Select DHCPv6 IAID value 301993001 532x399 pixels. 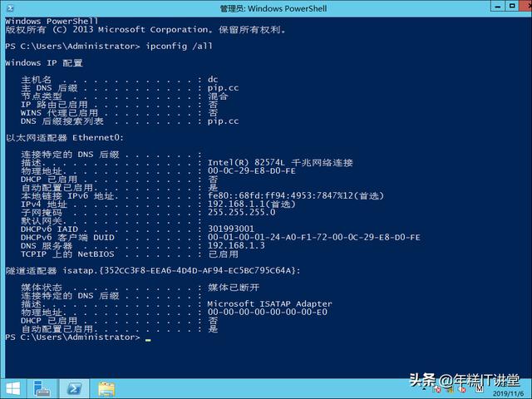(x=231, y=229)
